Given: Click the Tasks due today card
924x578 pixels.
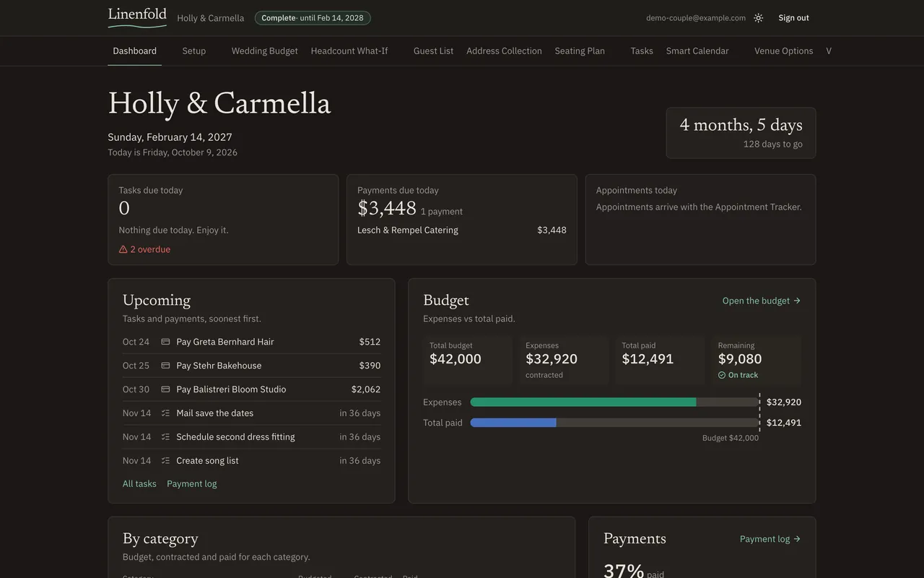Looking at the screenshot, I should coord(223,220).
